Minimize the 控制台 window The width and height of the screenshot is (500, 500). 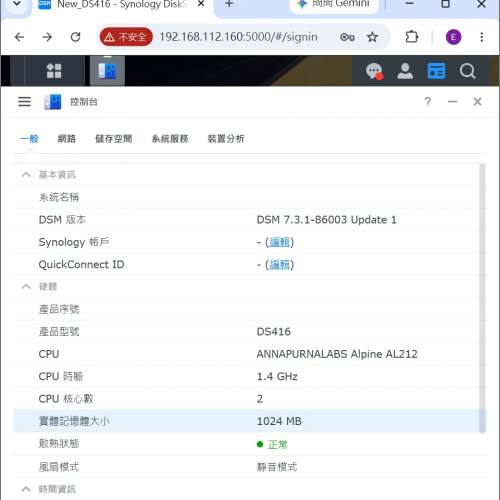click(452, 101)
